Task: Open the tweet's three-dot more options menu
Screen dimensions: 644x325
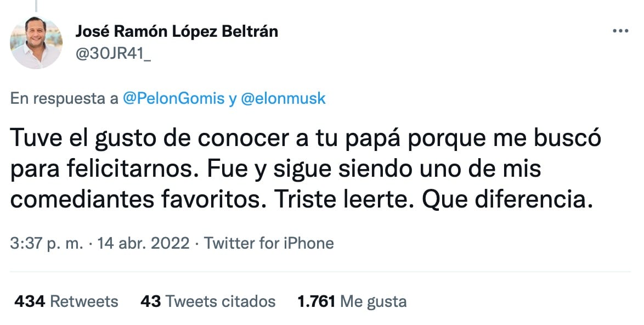Action: (619, 32)
